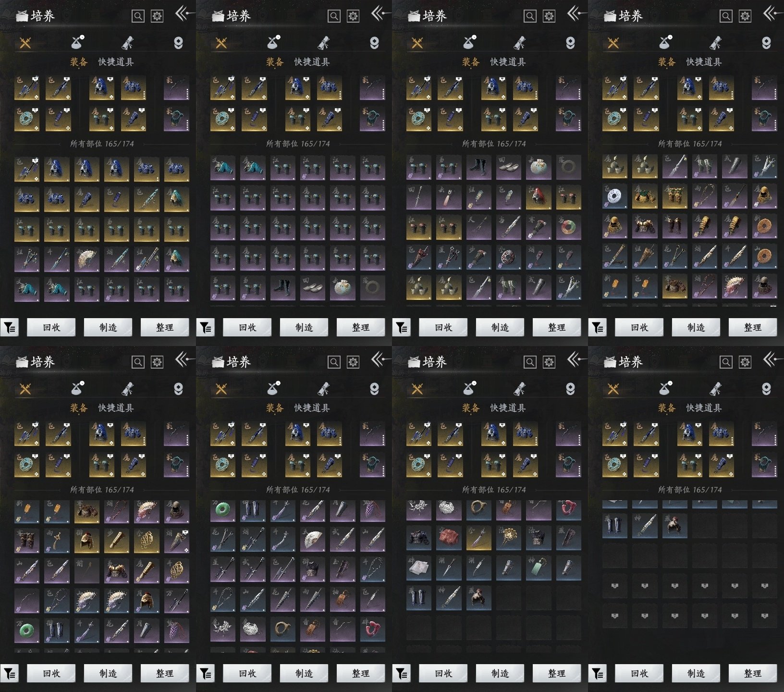Select crossed swords category in bottom-left panel
Viewport: 784px width, 692px height.
tap(25, 389)
